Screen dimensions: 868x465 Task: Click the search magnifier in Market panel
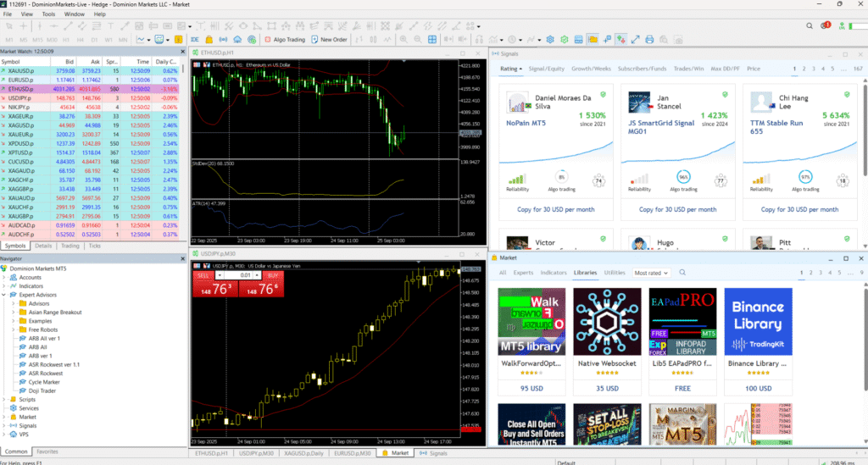pos(682,273)
